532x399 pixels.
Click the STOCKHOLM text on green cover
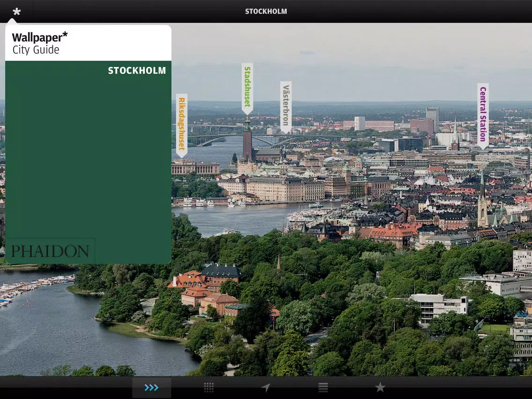pyautogui.click(x=137, y=71)
